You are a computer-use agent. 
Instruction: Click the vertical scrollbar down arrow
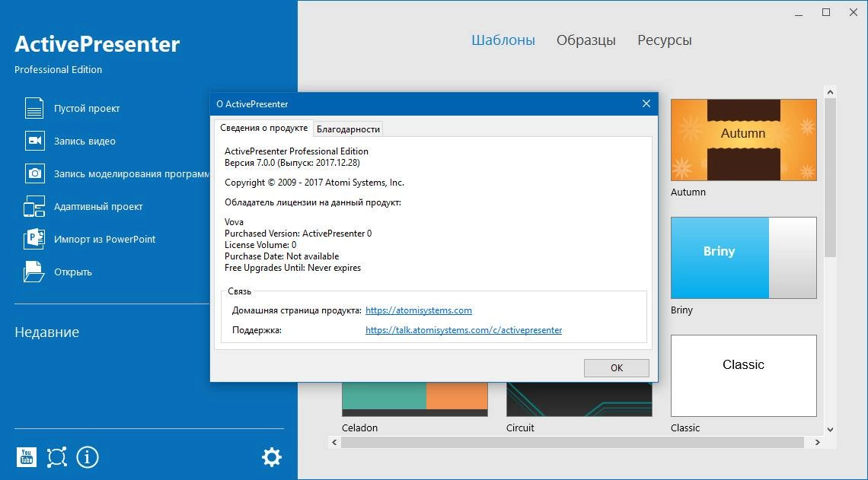click(x=830, y=429)
